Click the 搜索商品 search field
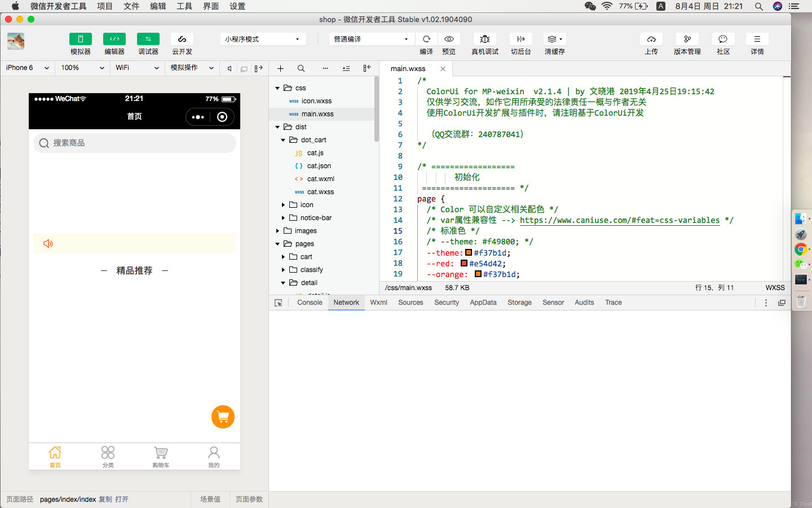Screen dimensions: 812x508 click(134, 143)
